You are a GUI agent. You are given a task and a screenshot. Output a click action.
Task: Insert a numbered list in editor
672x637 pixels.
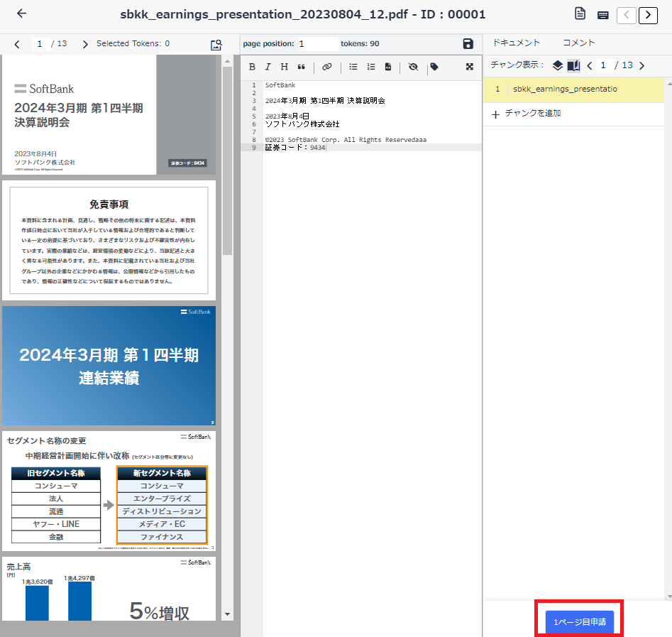(x=371, y=67)
